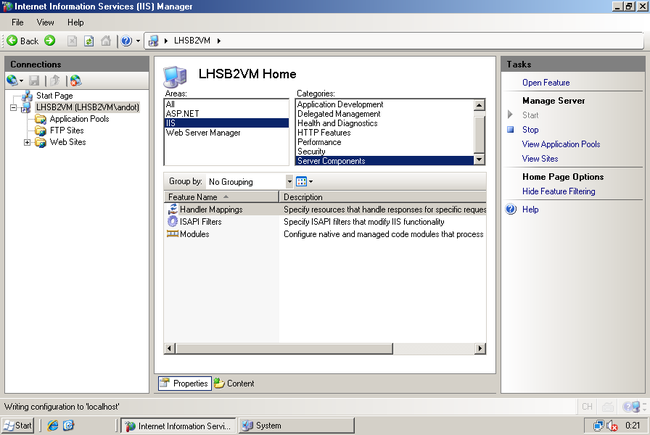Click the Delete connection icon in Connections

[x=75, y=80]
